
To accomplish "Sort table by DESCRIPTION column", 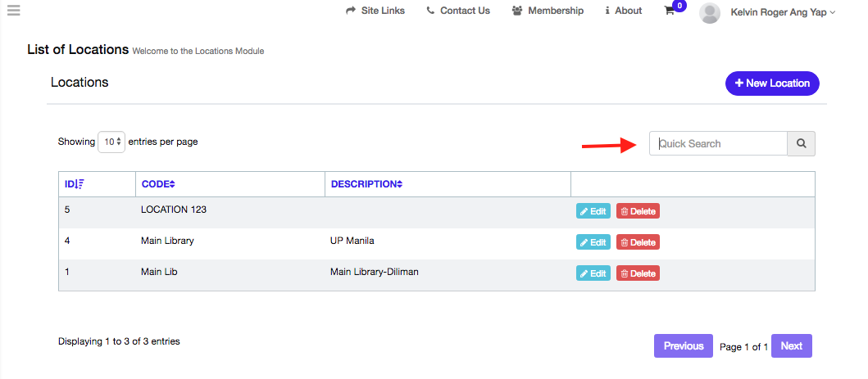I will 366,184.
